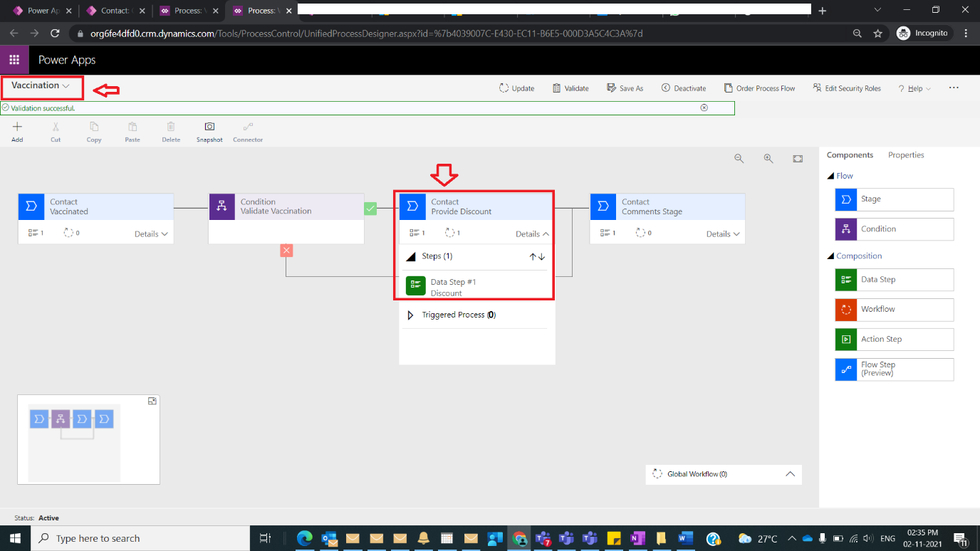Dismiss the Validation successful message

(704, 107)
